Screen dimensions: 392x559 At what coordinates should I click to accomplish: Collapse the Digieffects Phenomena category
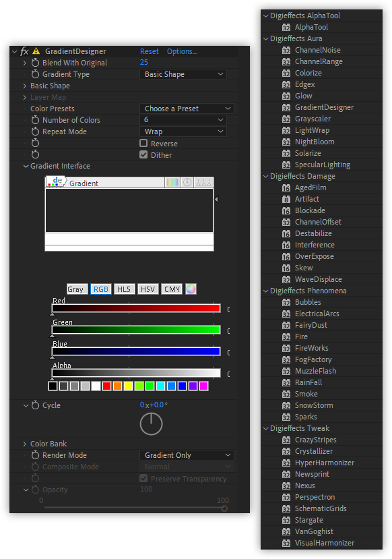pyautogui.click(x=265, y=291)
